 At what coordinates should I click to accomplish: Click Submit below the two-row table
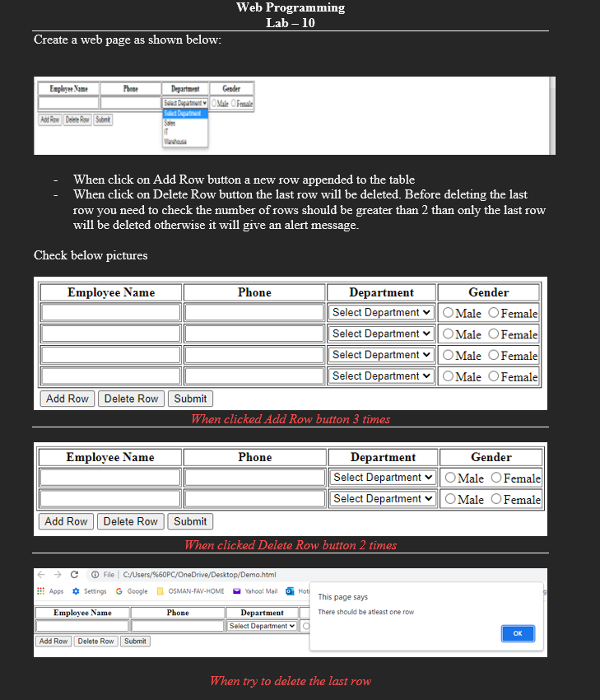tap(190, 521)
